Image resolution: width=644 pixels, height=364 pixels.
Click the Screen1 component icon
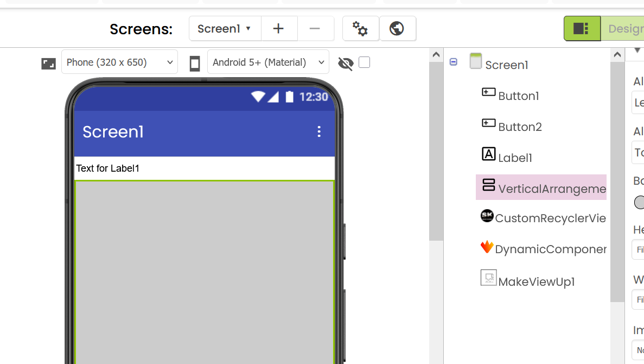(x=476, y=61)
